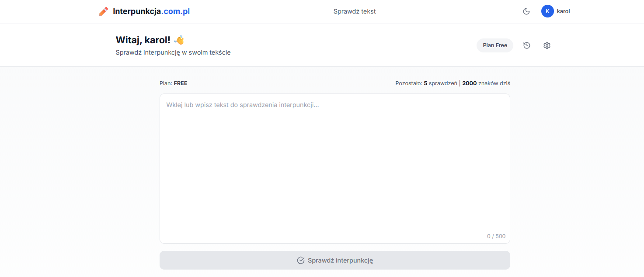Click the blue .com.pl part of the logo
Viewport: 644px width, 277px height.
176,11
